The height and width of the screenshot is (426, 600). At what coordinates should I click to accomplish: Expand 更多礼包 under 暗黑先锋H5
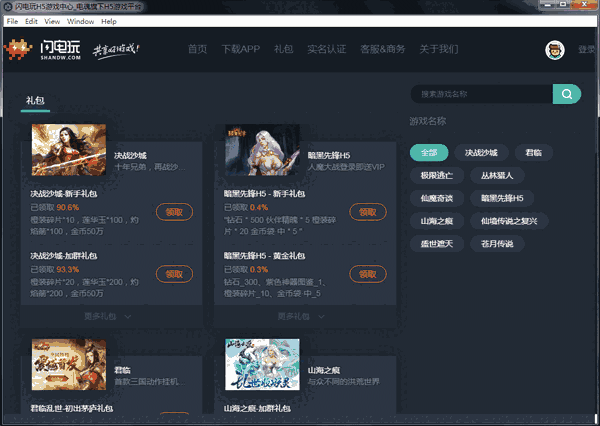pyautogui.click(x=301, y=317)
